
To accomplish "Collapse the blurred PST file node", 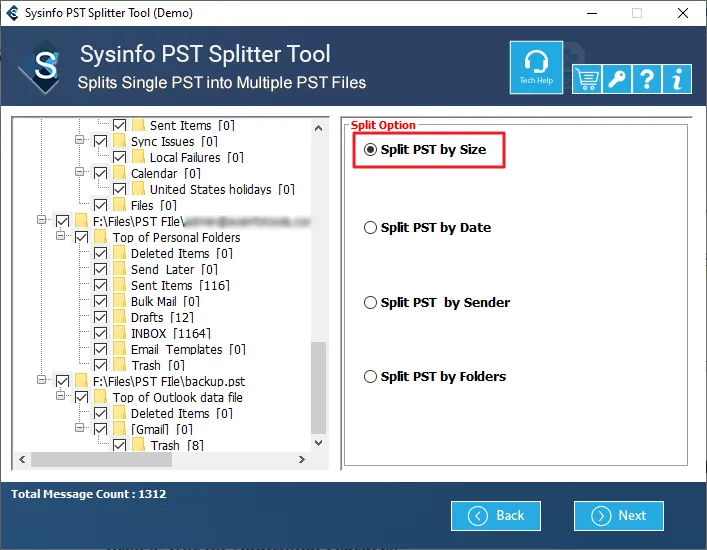I will [x=41, y=220].
